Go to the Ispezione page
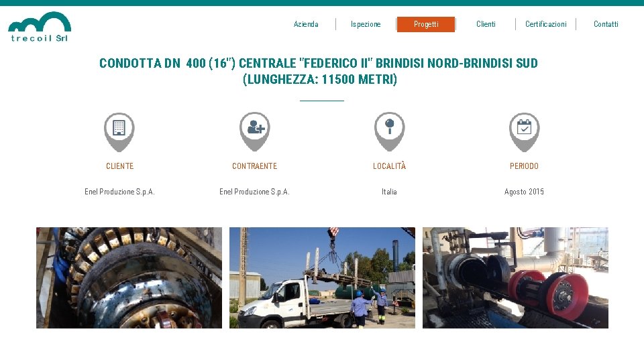644x362 pixels. (x=366, y=24)
